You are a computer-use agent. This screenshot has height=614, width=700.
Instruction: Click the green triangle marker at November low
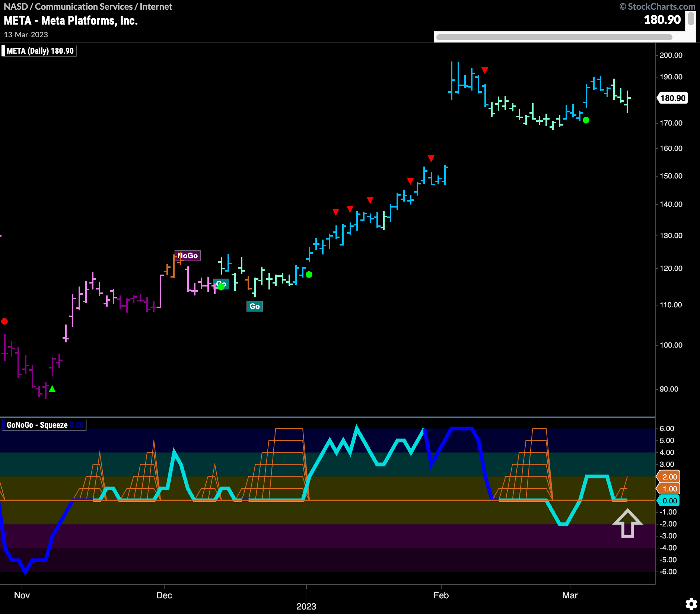pyautogui.click(x=52, y=389)
